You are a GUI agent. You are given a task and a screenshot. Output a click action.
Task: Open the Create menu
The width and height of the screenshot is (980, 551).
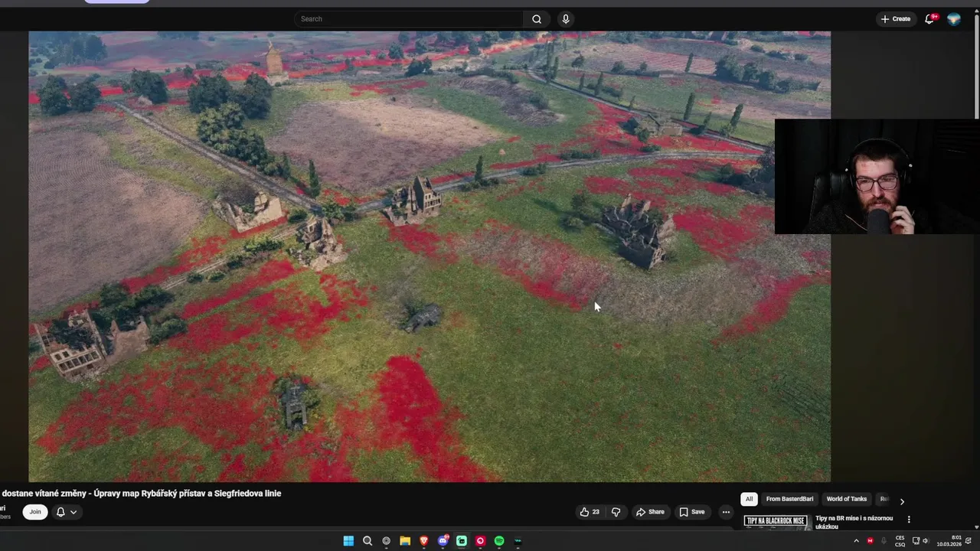pyautogui.click(x=896, y=19)
